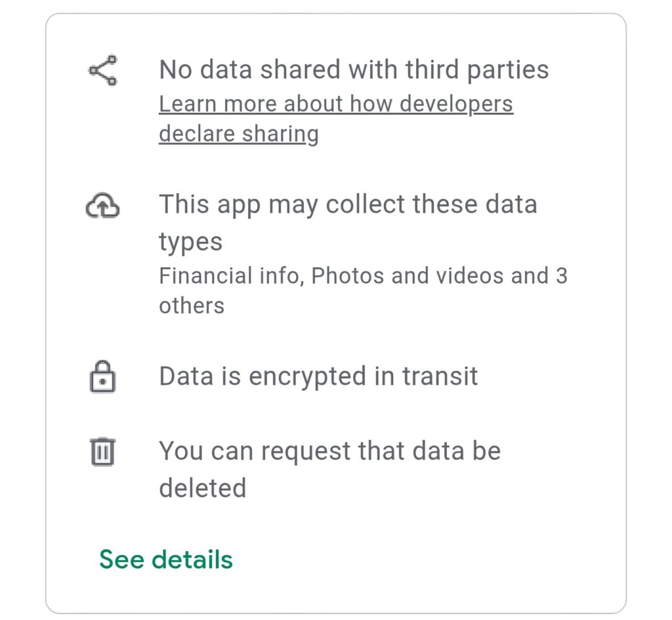The height and width of the screenshot is (620, 672).
Task: Click the word 'transit' in encryption row
Action: tap(440, 376)
